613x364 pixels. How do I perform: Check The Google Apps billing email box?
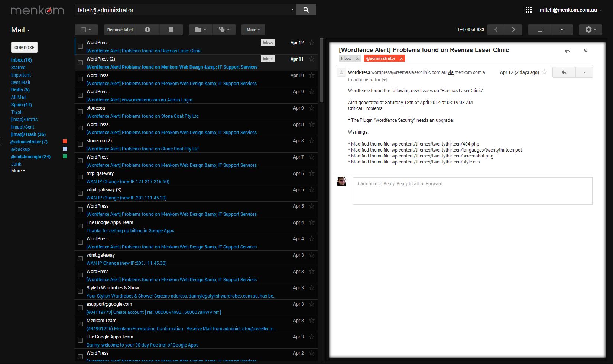coord(80,226)
